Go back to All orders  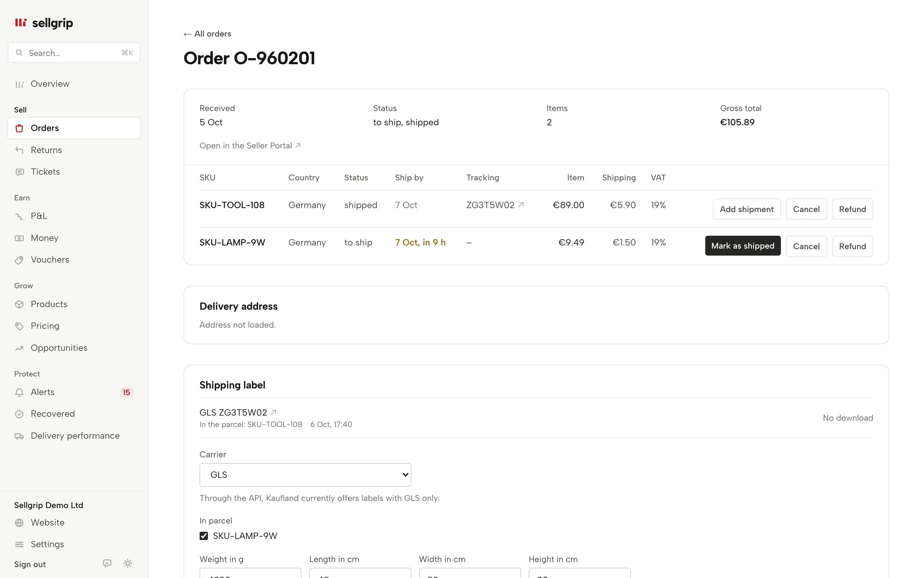point(207,34)
